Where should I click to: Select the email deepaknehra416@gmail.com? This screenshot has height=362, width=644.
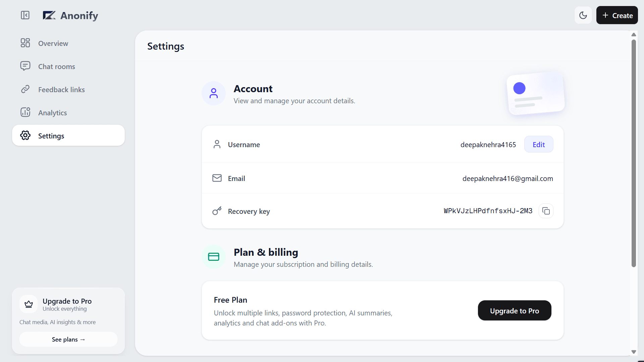click(x=508, y=178)
